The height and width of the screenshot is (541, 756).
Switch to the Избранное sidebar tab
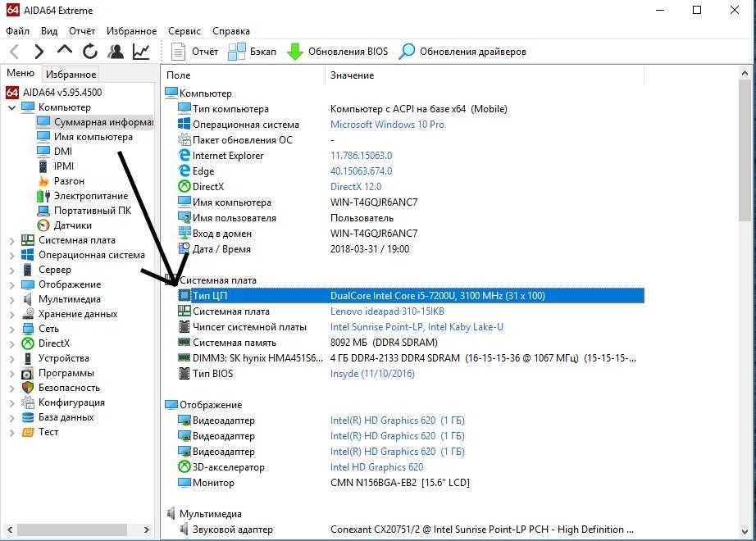[71, 75]
